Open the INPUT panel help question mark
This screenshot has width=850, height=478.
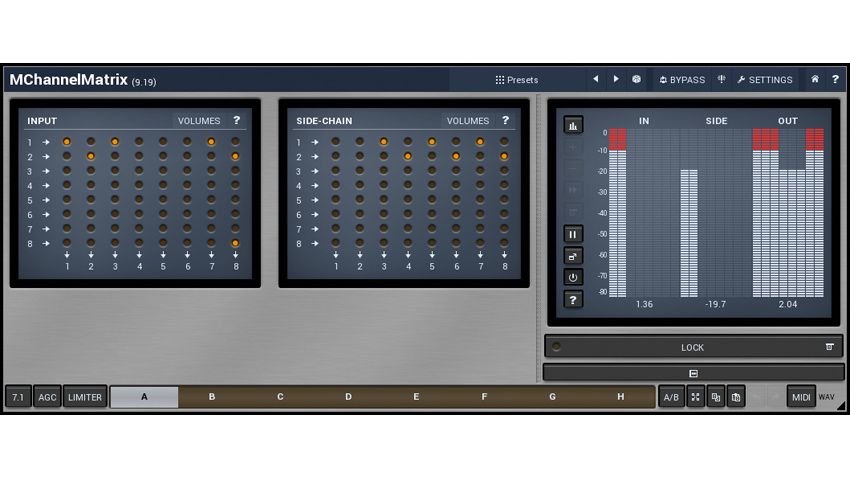[x=236, y=120]
